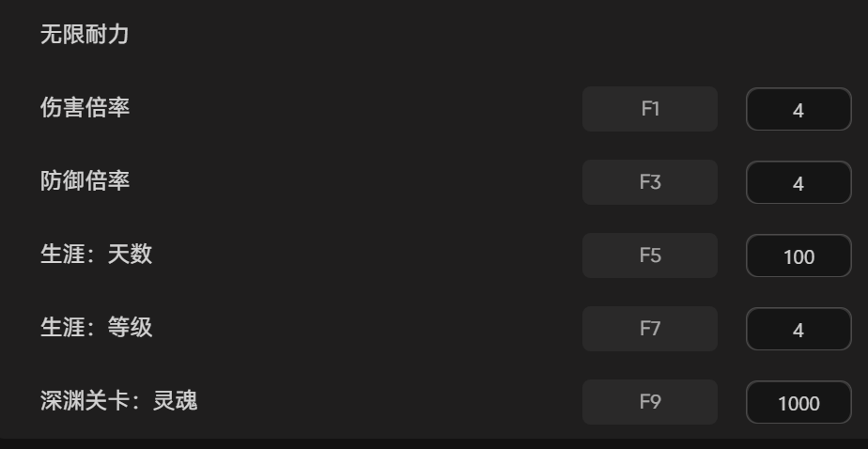Select the 伤害倍率 cheat label
The image size is (868, 449).
[x=85, y=108]
